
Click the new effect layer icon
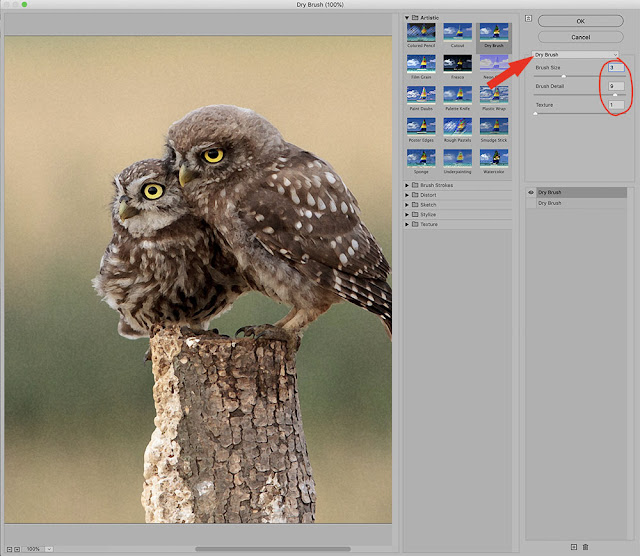click(573, 547)
